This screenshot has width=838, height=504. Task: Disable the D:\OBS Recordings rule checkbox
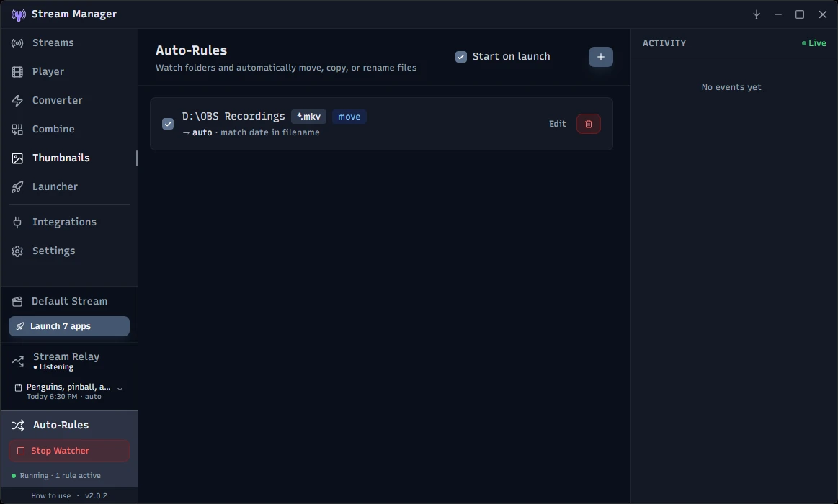tap(168, 124)
